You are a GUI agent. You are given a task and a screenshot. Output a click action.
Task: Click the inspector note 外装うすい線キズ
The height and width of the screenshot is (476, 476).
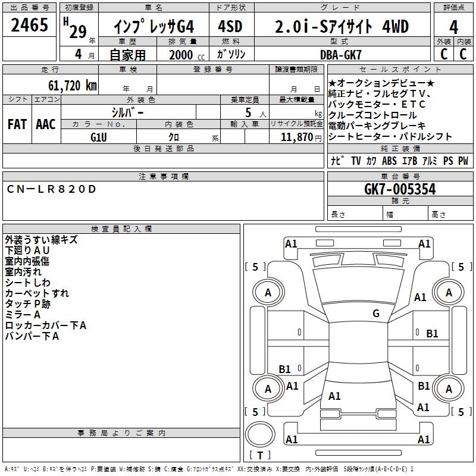(x=41, y=240)
